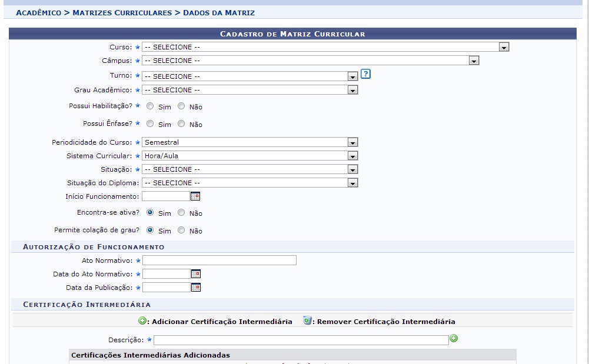Select Sim for Possui Habilitação
This screenshot has height=364, width=589.
tap(150, 106)
